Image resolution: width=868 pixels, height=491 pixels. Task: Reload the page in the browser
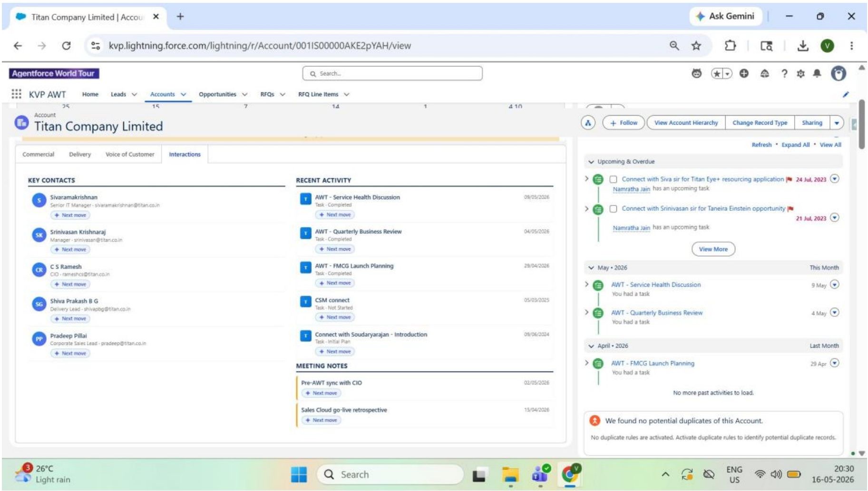(67, 46)
